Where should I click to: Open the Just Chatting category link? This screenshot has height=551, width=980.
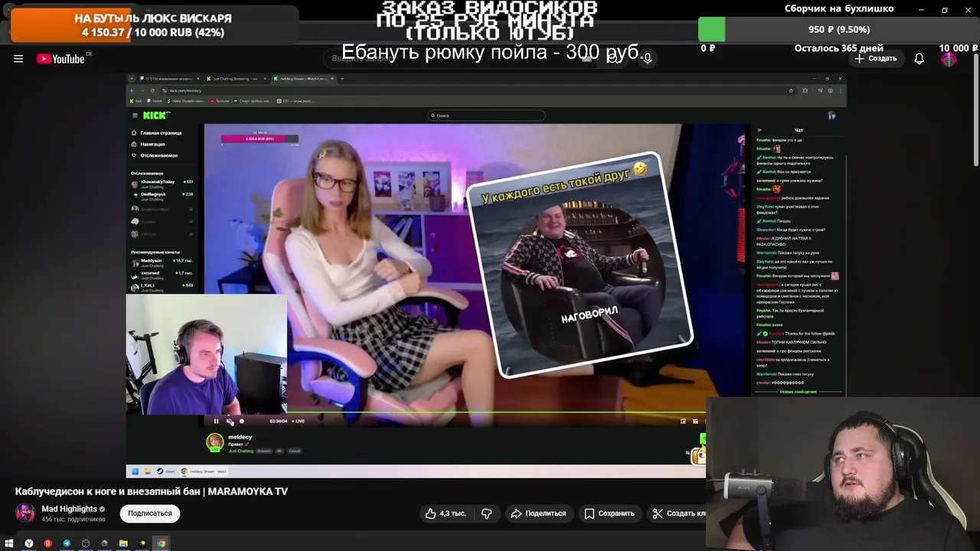tap(240, 451)
